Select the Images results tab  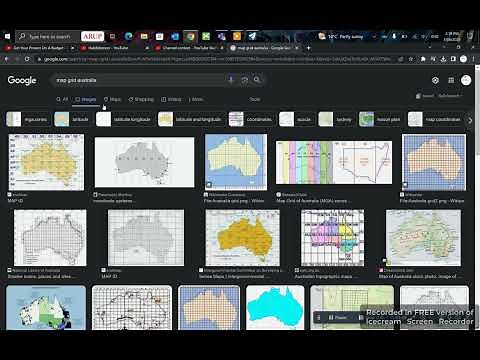pos(86,99)
